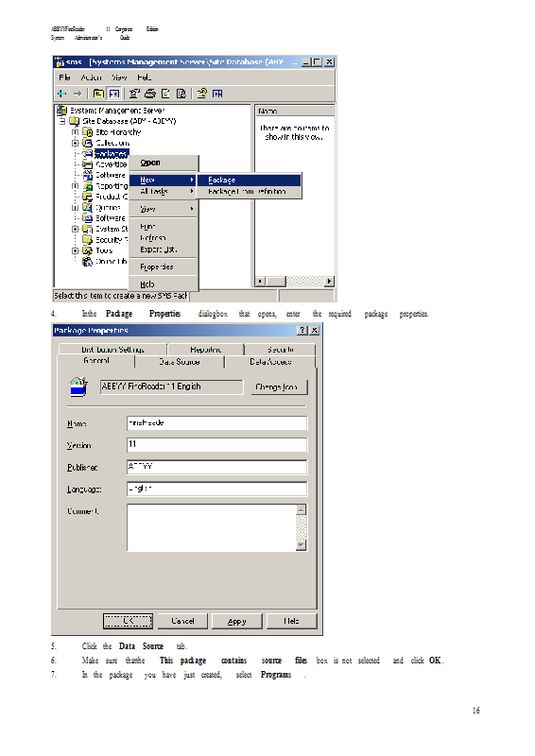Open the Data Access tab
Screen dimensions: 535x756
click(x=270, y=362)
